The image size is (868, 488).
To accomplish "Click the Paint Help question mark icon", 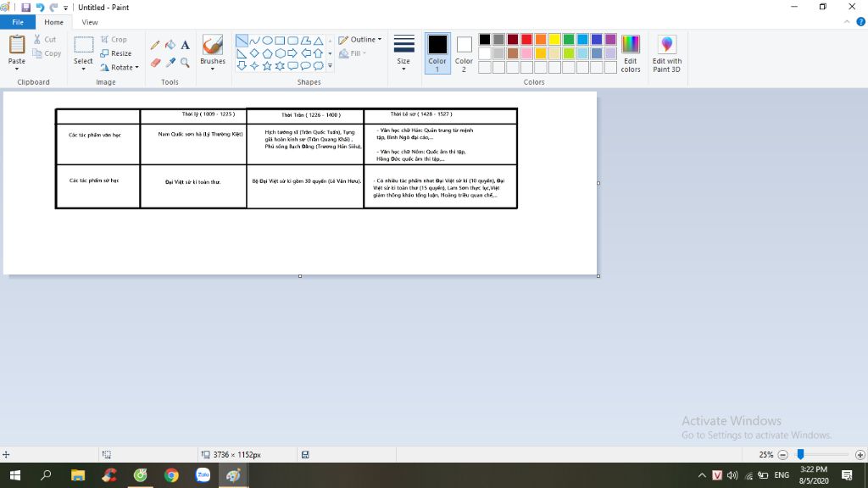I will pyautogui.click(x=860, y=22).
